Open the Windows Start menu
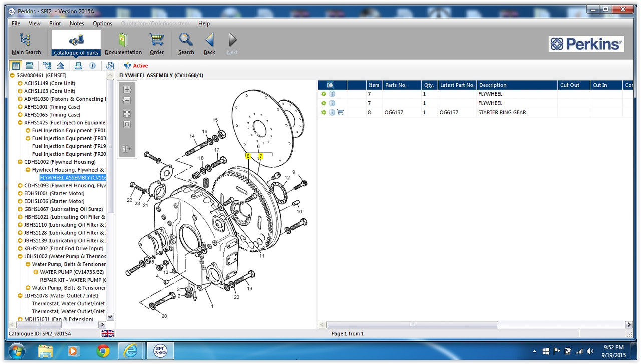This screenshot has height=364, width=641. click(x=17, y=351)
